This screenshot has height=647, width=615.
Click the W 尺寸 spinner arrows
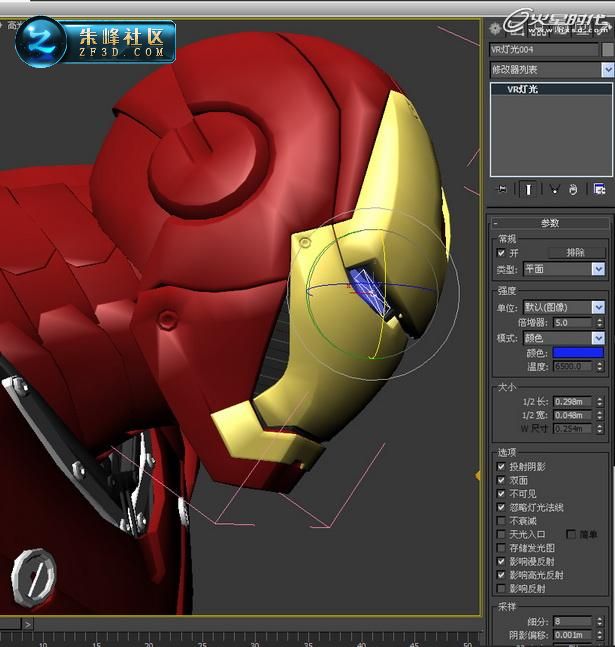pos(600,429)
